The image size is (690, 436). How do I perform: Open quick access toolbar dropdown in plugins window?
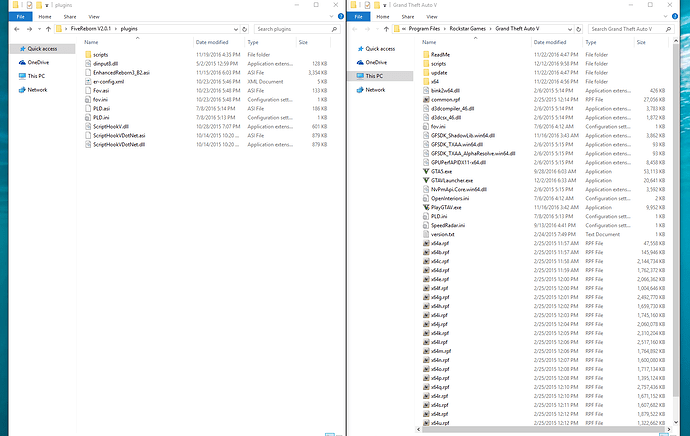pyautogui.click(x=47, y=5)
